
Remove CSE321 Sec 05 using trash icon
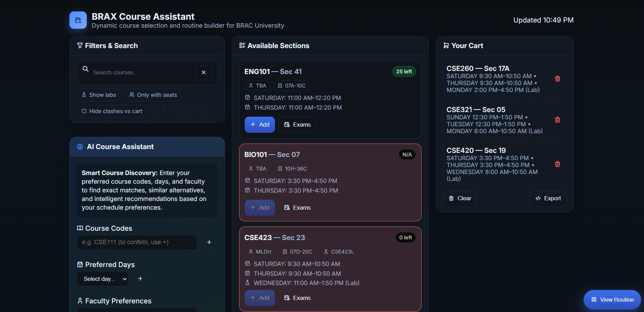click(x=557, y=120)
